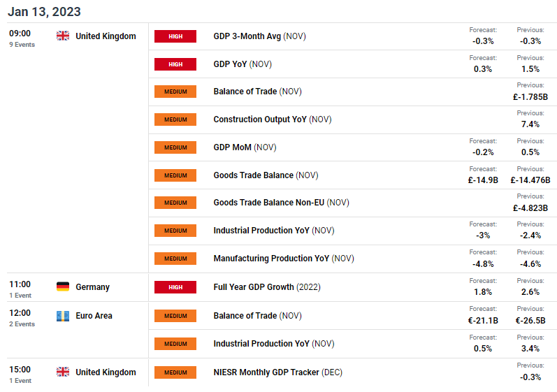Click the MEDIUM badge for Construction Output YoY
The height and width of the screenshot is (392, 557).
coord(175,119)
